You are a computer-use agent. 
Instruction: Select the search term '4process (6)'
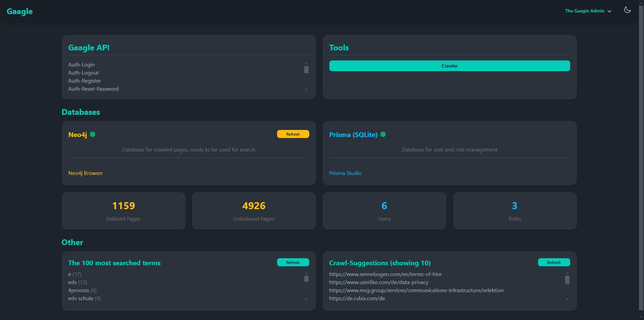[x=83, y=290]
